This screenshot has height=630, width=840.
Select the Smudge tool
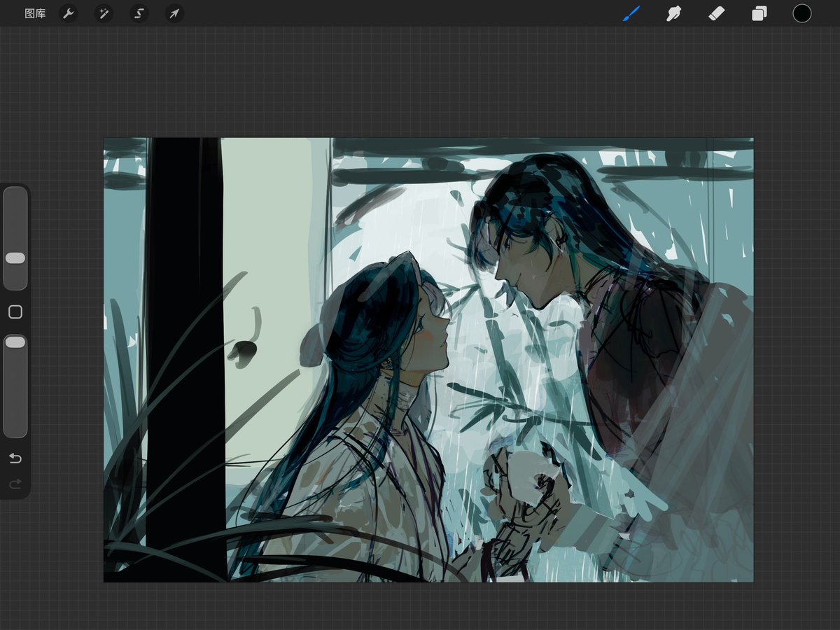tap(673, 13)
